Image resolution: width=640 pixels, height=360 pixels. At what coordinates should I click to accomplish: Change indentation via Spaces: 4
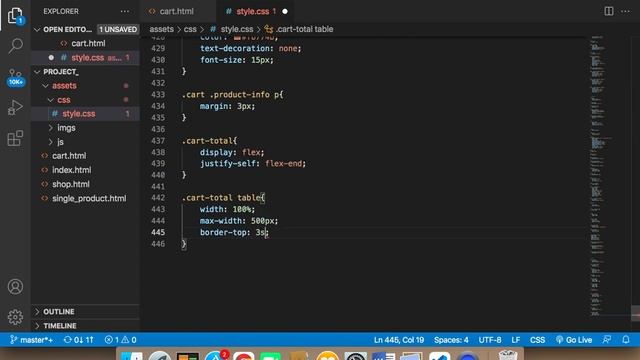click(451, 340)
